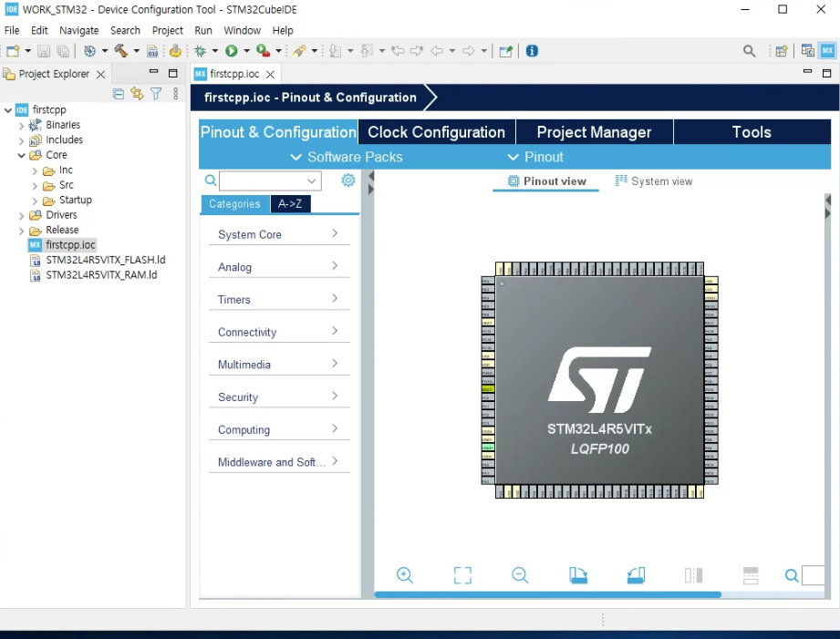The image size is (840, 639).
Task: Collapse the categories panel left arrow
Action: tap(370, 176)
